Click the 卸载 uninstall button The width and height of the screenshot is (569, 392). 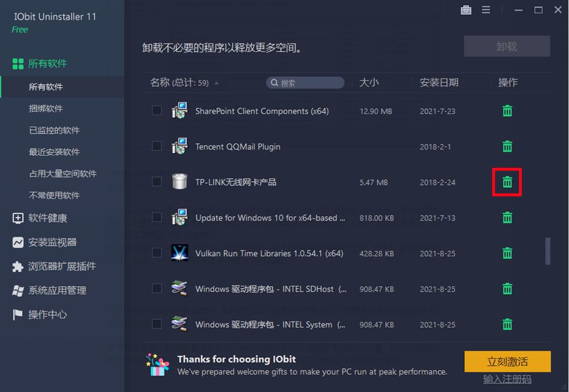click(507, 46)
